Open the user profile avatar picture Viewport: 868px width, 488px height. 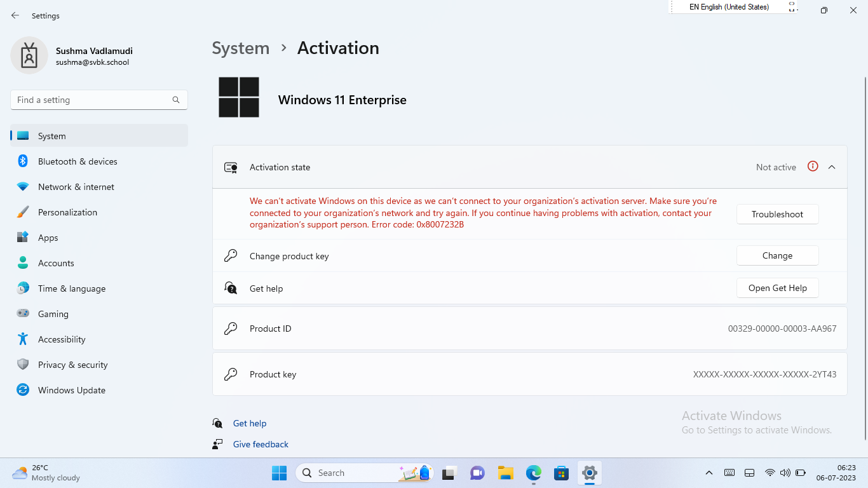pyautogui.click(x=29, y=55)
